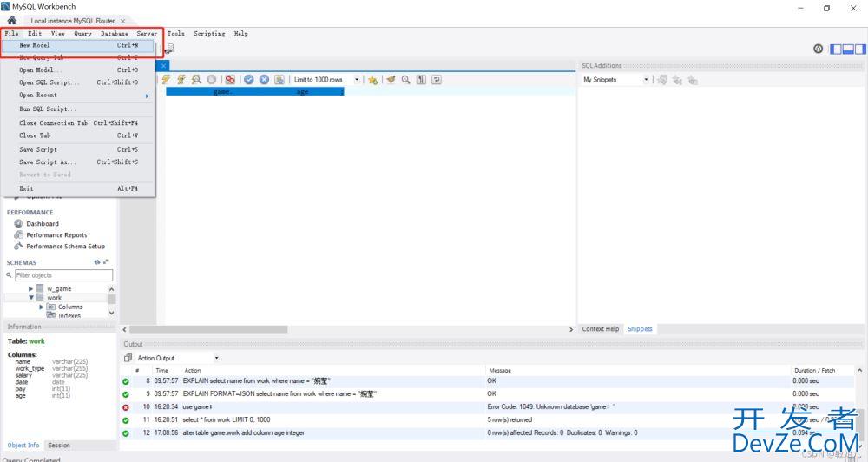Viewport: 868px width, 462px height.
Task: Select Close Connection Tab menu entry
Action: click(78, 123)
